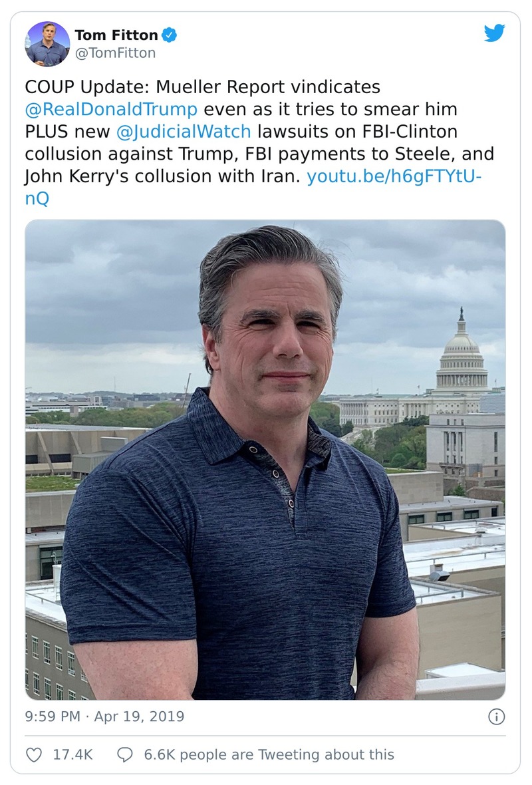Click the speech bubble reply icon
Screen dimensions: 532x785
(x=124, y=754)
